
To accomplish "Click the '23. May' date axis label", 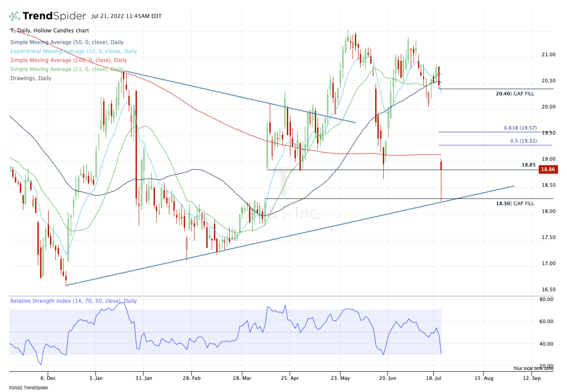I will tap(339, 378).
